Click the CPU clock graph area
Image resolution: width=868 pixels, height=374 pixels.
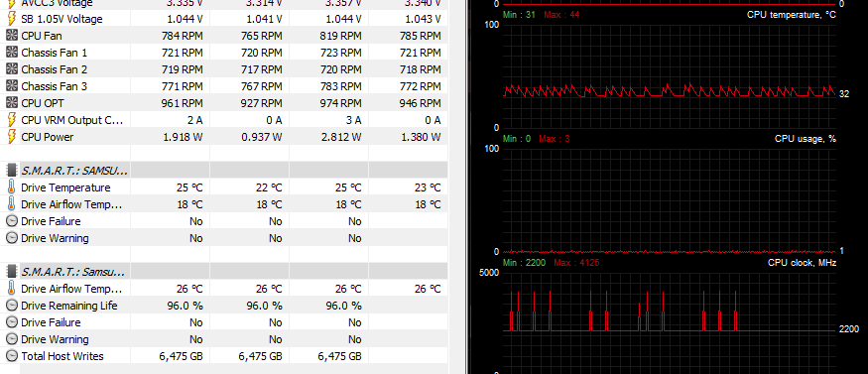point(670,323)
